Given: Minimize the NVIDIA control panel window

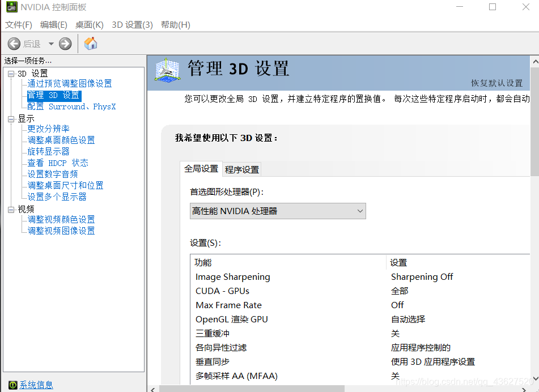Looking at the screenshot, I should coord(460,7).
